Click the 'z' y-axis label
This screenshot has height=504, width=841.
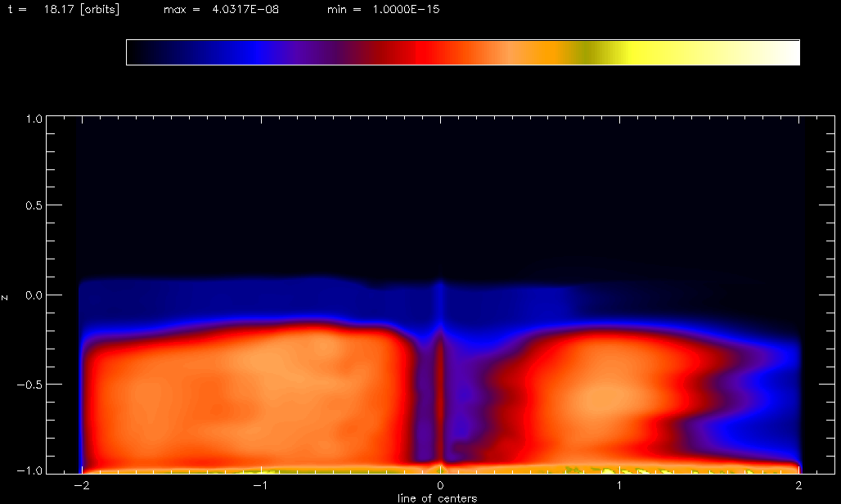tap(6, 296)
